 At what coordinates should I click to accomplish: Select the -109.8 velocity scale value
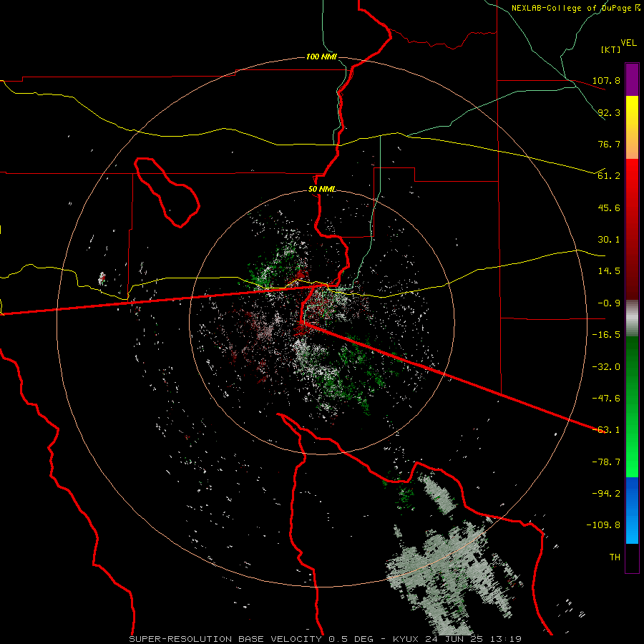(603, 525)
